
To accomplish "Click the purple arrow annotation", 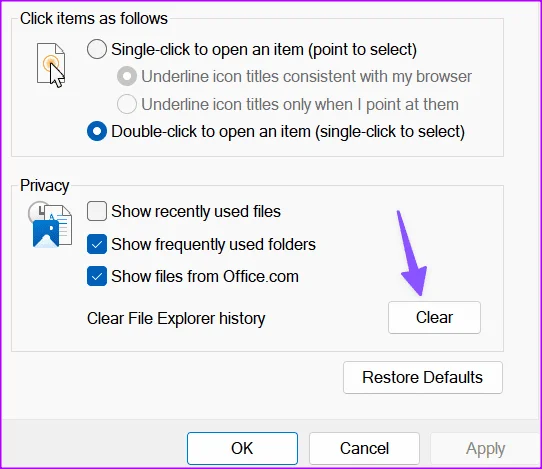I will (x=412, y=253).
